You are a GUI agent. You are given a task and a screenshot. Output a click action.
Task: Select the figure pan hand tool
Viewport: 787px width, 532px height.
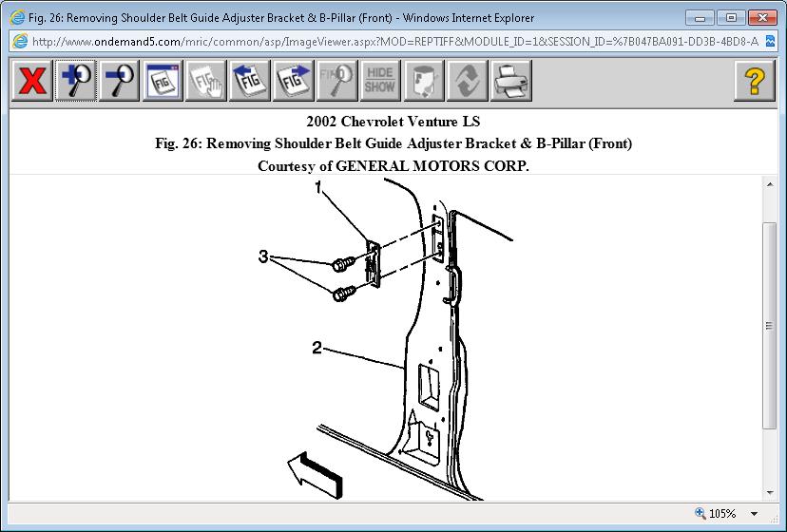[206, 81]
